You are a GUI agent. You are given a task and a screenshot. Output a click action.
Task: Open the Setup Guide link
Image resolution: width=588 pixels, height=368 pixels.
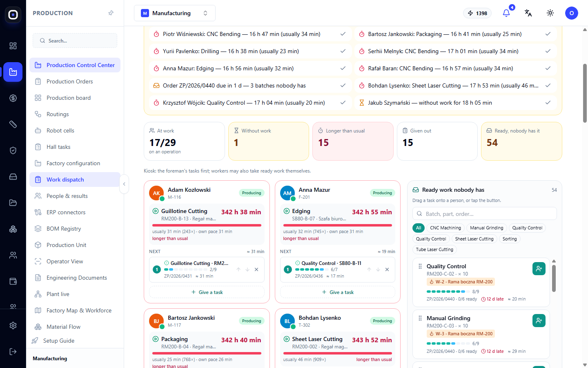pos(58,341)
